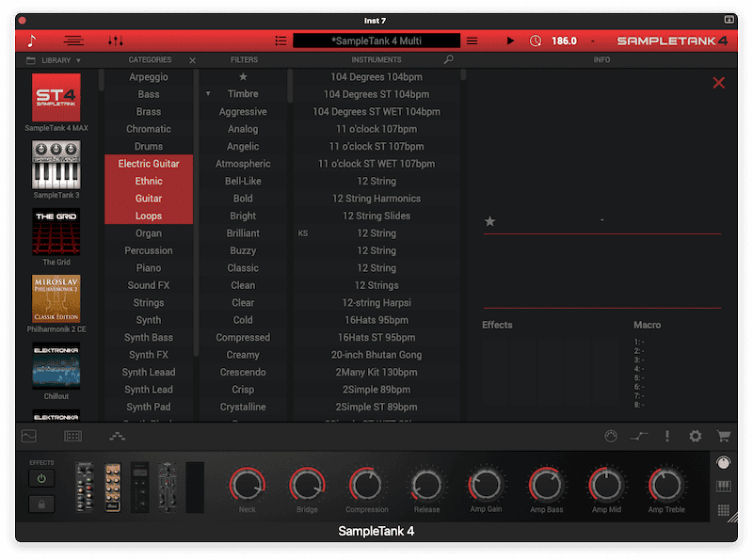Viewport: 753px width, 560px height.
Task: Filter by Crystalline timbre
Action: 243,407
